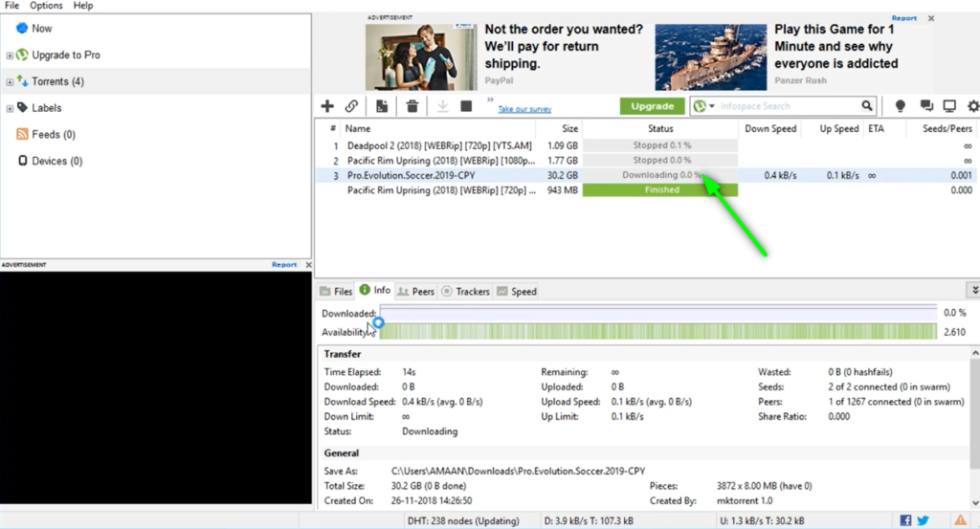Screen dimensions: 980x529
Task: Show hidden toolbar items via » chevron
Action: pos(490,99)
